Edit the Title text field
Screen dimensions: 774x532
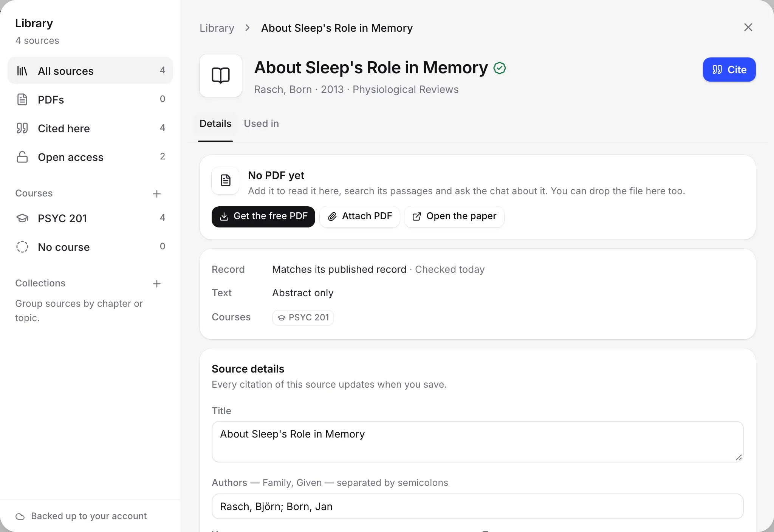pyautogui.click(x=478, y=442)
